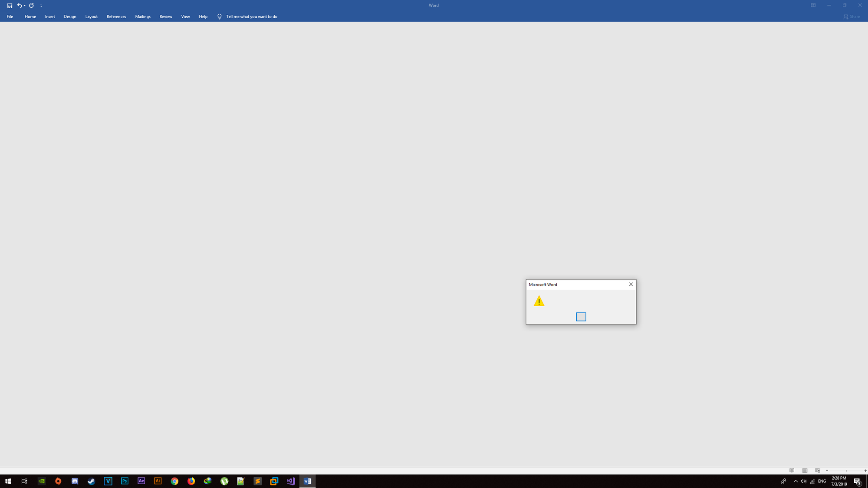Go to the References tab
This screenshot has width=868, height=488.
(116, 16)
